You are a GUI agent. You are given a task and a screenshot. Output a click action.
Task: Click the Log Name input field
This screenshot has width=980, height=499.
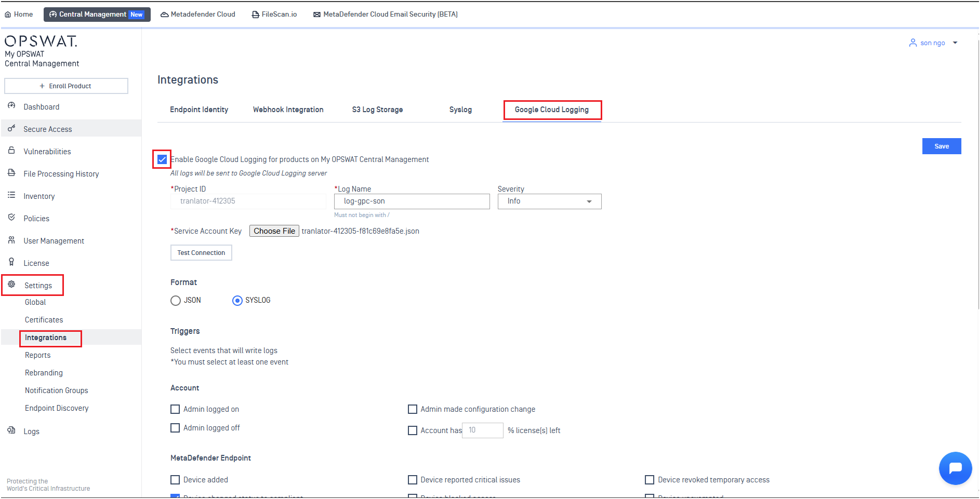click(412, 201)
